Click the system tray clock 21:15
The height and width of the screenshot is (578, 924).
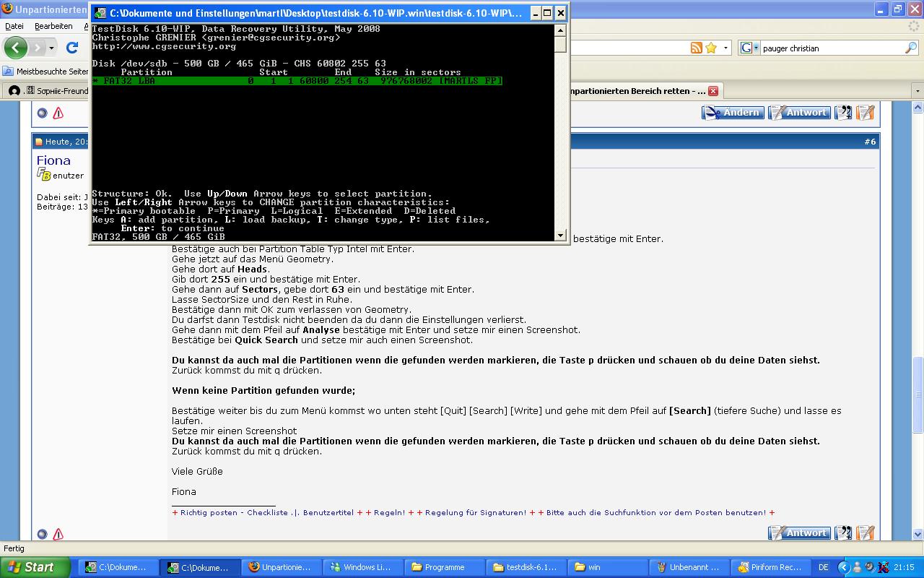pos(904,568)
